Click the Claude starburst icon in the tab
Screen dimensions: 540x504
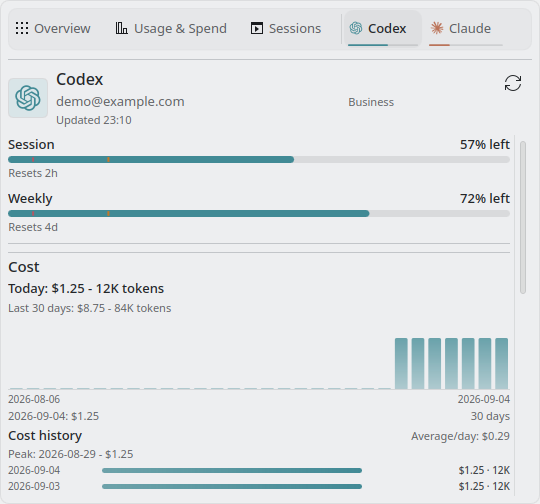tap(437, 28)
